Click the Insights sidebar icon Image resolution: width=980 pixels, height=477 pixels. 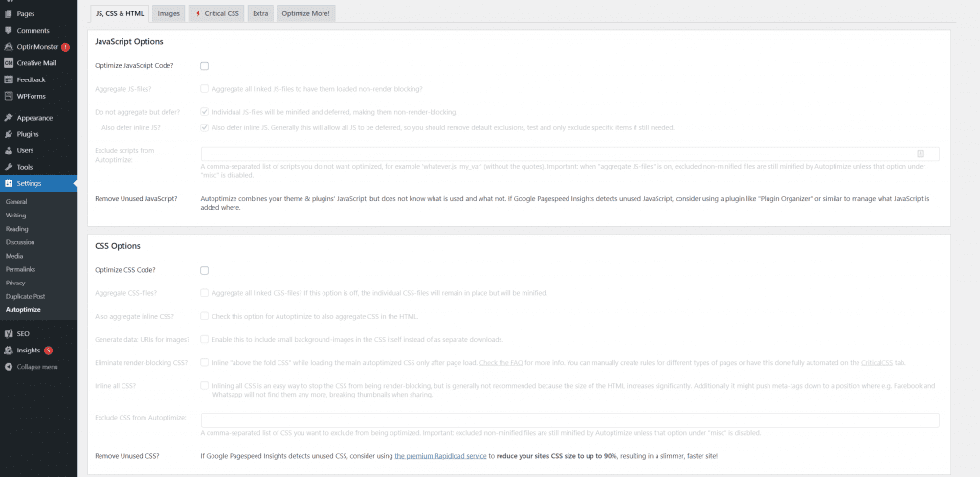click(x=8, y=351)
